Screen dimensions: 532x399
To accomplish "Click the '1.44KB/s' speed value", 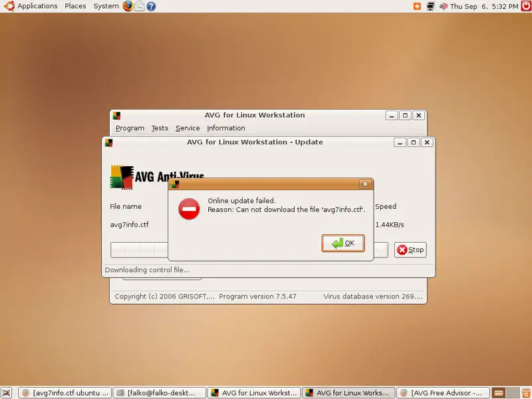I will click(x=390, y=225).
